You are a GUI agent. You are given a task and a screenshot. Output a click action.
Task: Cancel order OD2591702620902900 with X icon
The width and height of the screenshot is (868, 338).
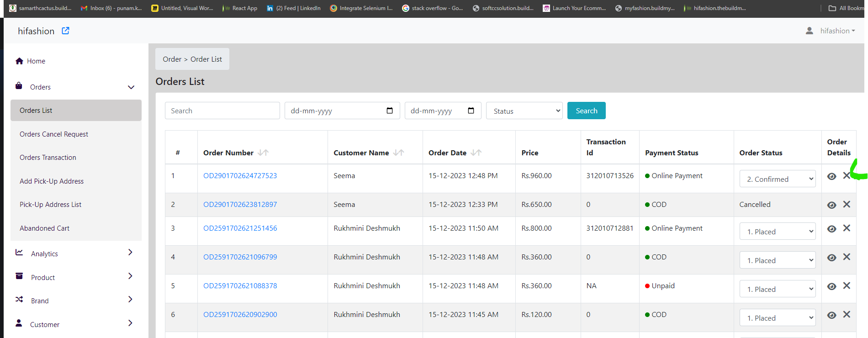click(x=847, y=314)
